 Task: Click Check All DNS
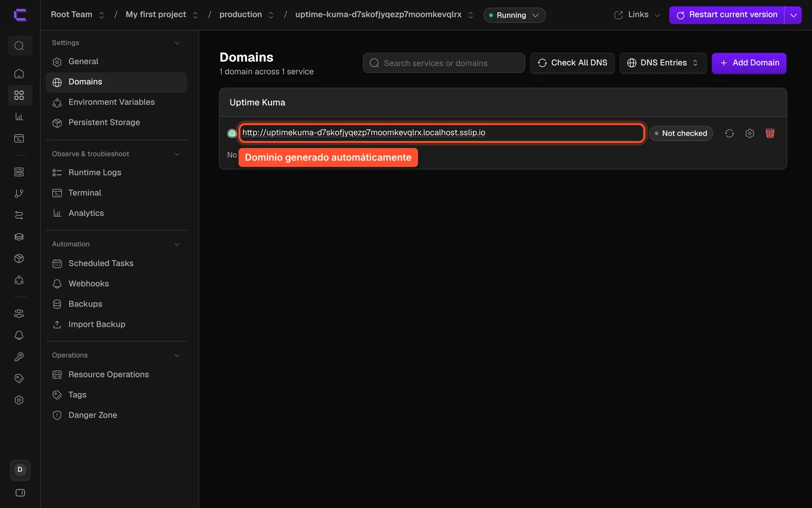(x=572, y=63)
